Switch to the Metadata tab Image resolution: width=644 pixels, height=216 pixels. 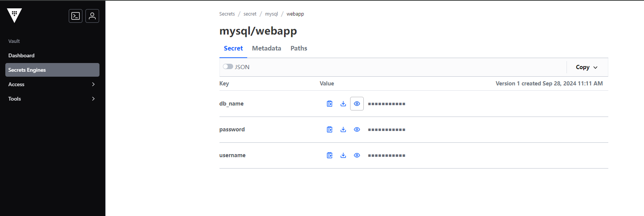click(267, 48)
